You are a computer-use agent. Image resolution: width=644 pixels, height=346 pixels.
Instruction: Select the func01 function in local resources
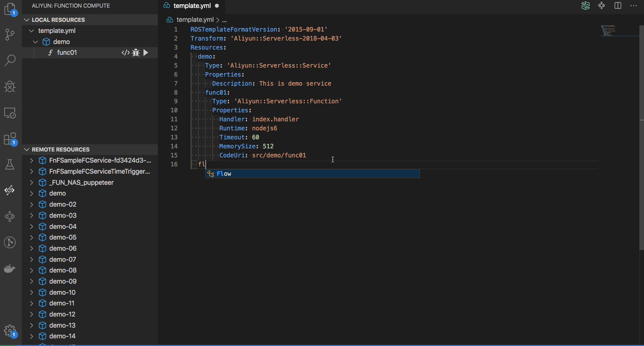67,53
